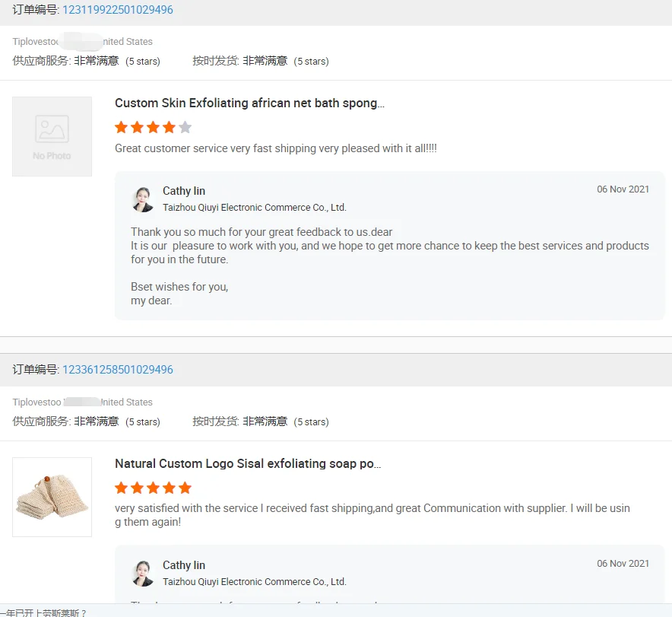The height and width of the screenshot is (617, 672).
Task: Click the third star on the sisal soap review
Action: pyautogui.click(x=153, y=488)
